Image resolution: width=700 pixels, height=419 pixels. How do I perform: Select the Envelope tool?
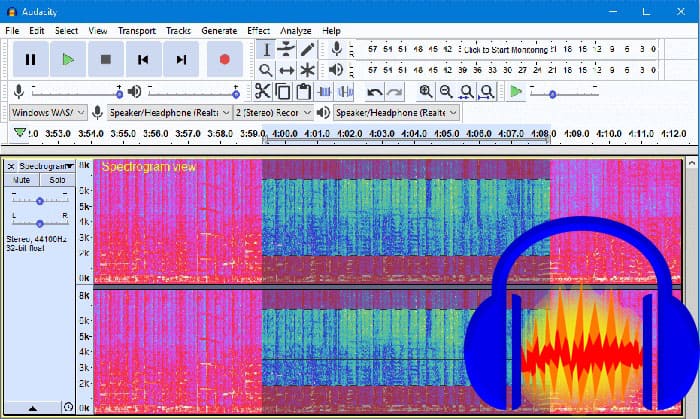(x=286, y=50)
